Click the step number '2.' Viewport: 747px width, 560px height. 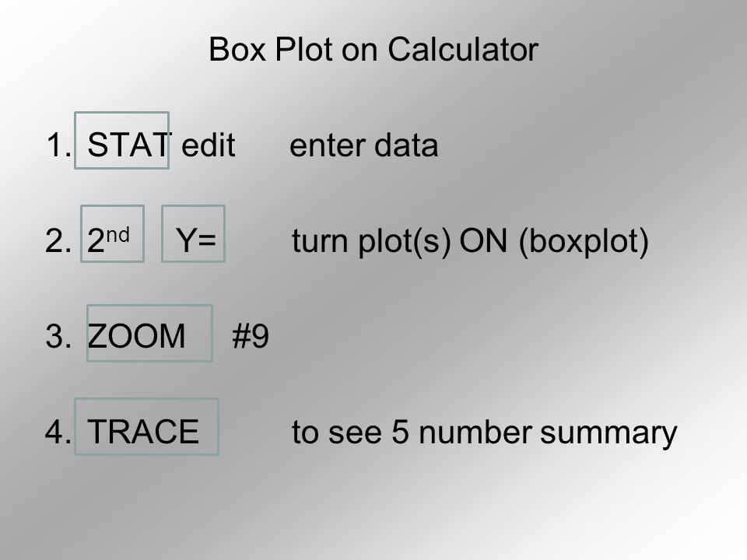click(58, 241)
